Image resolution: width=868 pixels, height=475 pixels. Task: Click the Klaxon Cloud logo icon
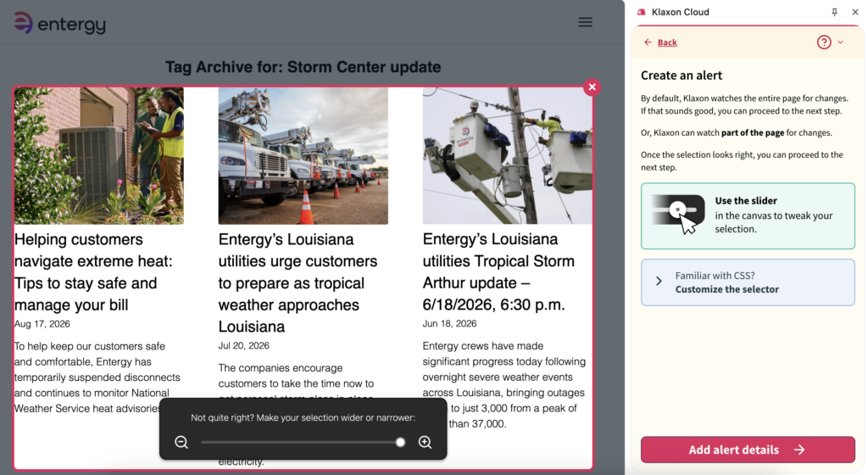(x=641, y=12)
